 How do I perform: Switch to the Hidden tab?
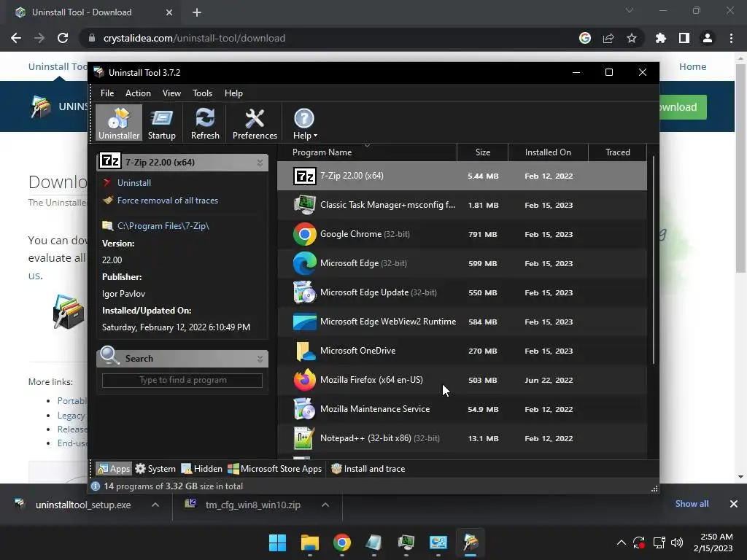coord(201,469)
